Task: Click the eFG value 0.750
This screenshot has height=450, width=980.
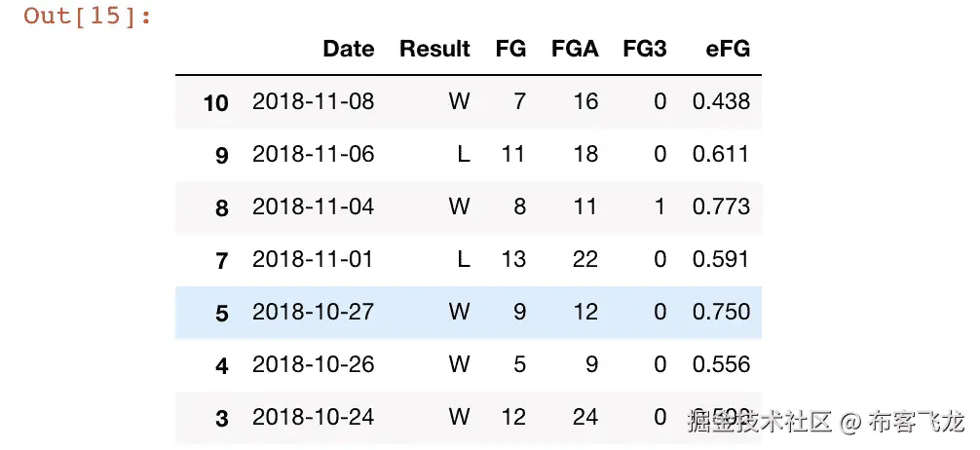Action: point(721,312)
